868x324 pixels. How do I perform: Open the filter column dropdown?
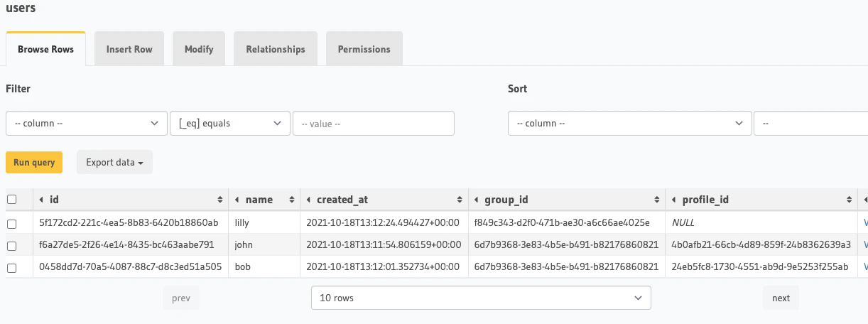(x=87, y=123)
